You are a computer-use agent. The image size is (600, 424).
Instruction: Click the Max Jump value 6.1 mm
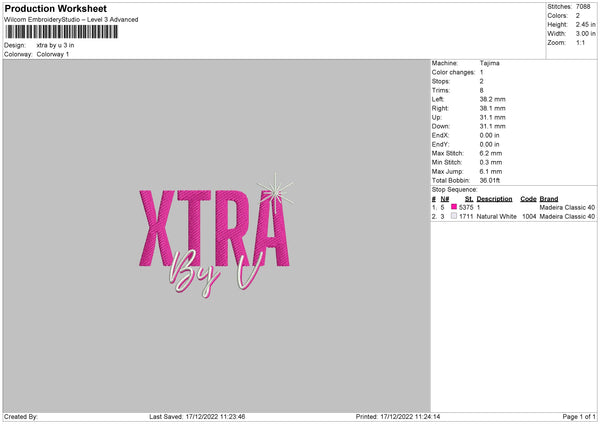tap(491, 171)
